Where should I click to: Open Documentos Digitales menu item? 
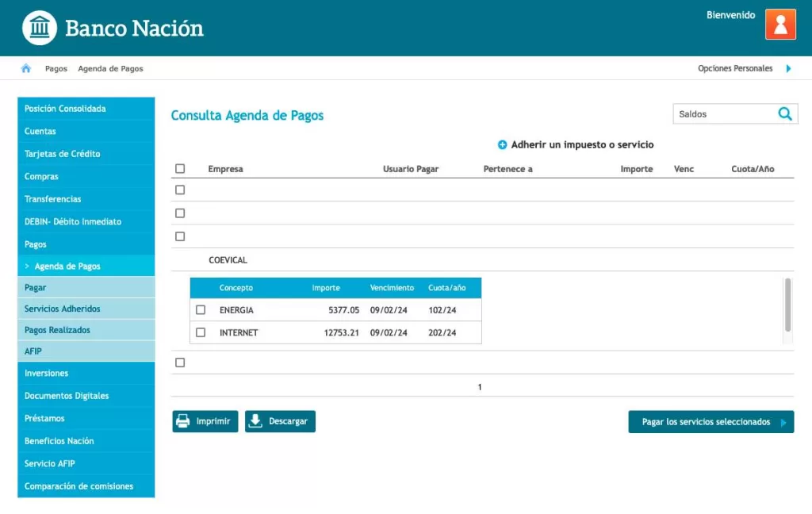click(86, 395)
